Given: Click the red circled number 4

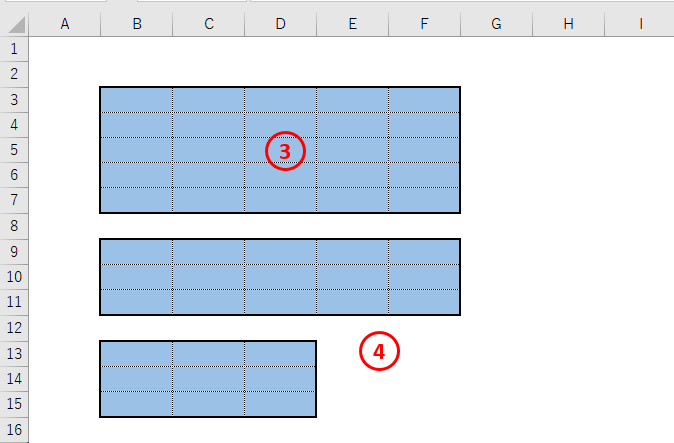Looking at the screenshot, I should pos(379,351).
